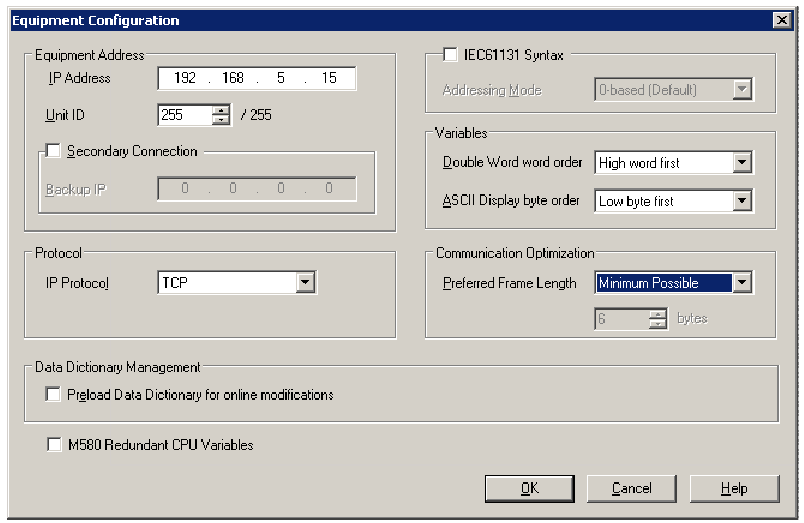Viewport: 804px width, 523px height.
Task: Click the 'IP Protocol' label
Action: (x=77, y=283)
